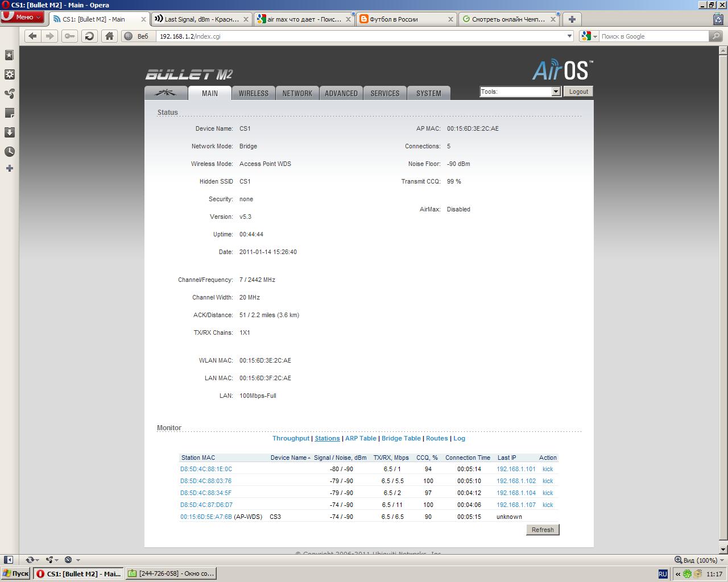Open the Вид (100%) zoom dropdown
Image resolution: width=728 pixels, height=582 pixels.
click(699, 560)
